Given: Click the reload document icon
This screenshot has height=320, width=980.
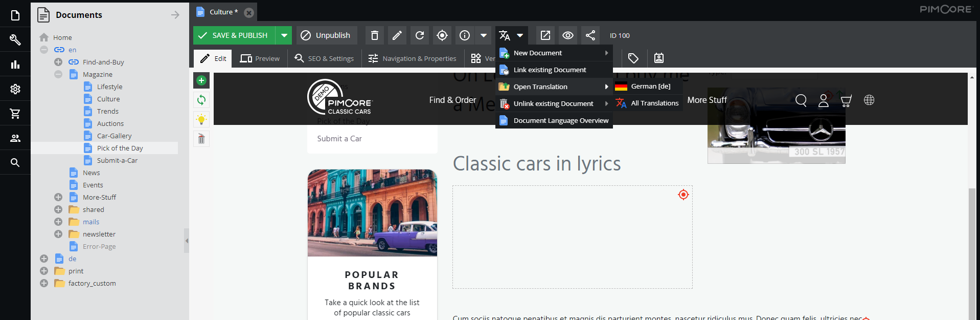Looking at the screenshot, I should (420, 35).
